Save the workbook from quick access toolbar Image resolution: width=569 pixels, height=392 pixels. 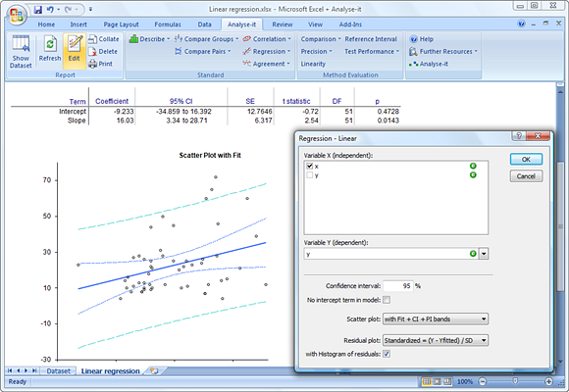pos(37,10)
